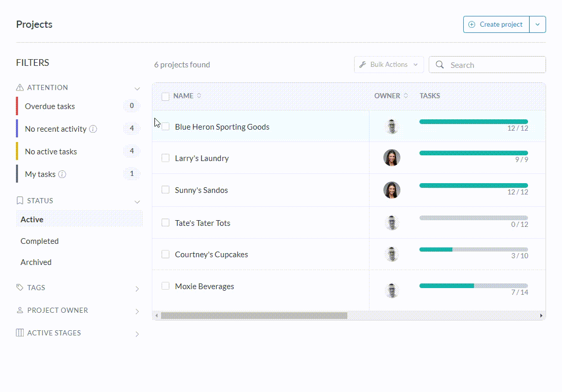562x392 pixels.
Task: Select the Tate's Tater Tots checkbox
Action: click(x=166, y=223)
